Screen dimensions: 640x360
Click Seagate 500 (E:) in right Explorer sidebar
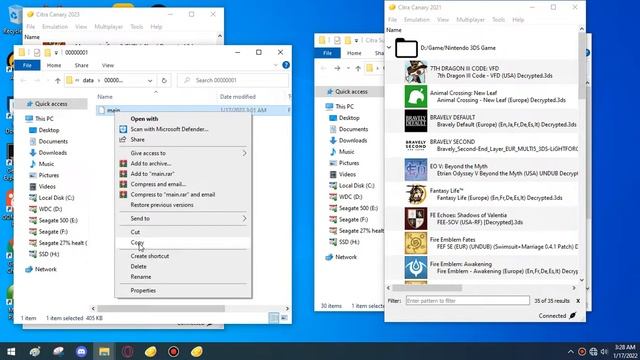(x=358, y=208)
